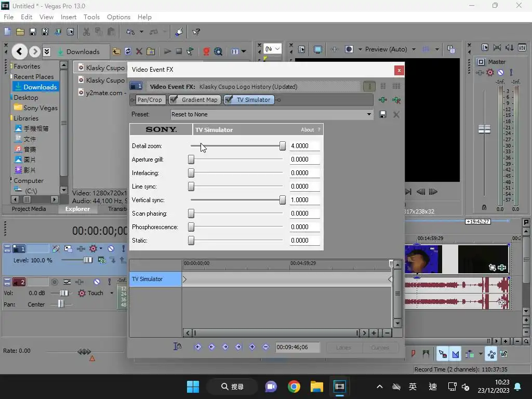Click the Explorer forward arrow button
This screenshot has height=399, width=532.
34,51
